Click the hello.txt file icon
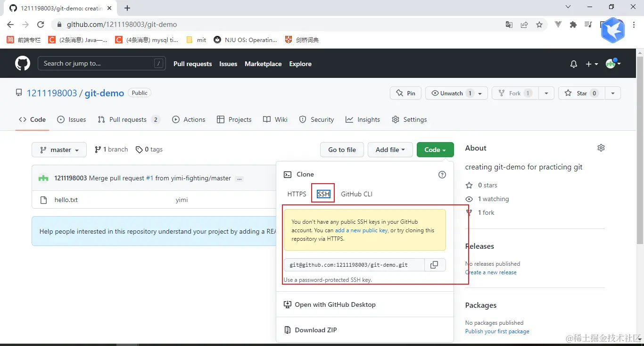Viewport: 644px width, 346px height. point(44,200)
